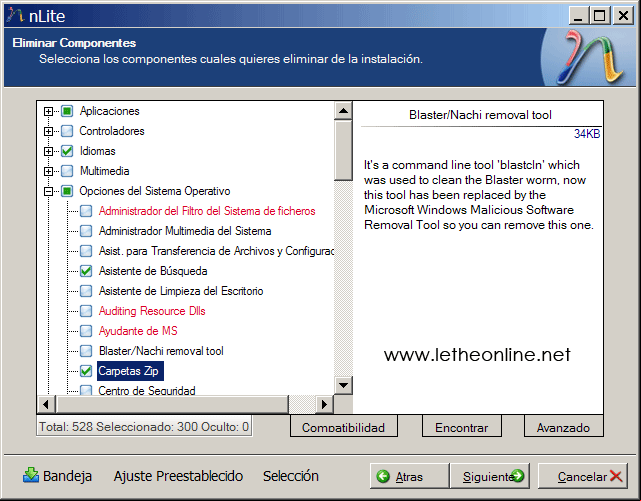Go back with the Atras button

(410, 476)
